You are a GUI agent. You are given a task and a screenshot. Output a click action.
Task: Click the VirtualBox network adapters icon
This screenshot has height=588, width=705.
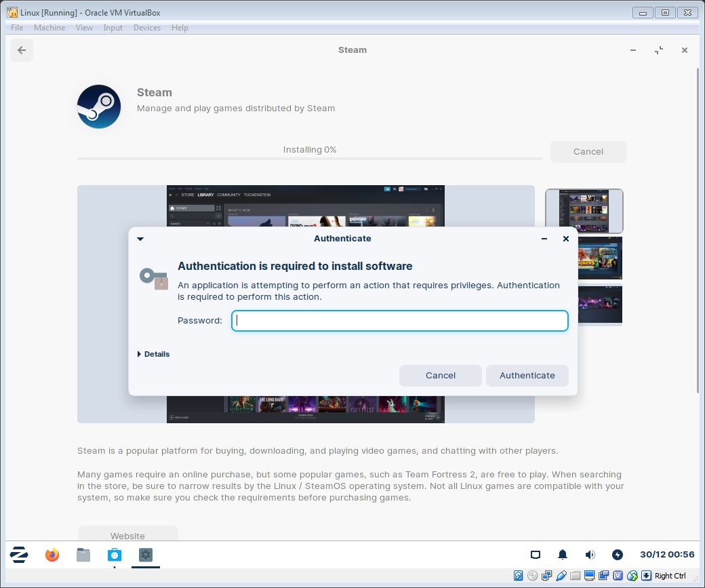[547, 575]
